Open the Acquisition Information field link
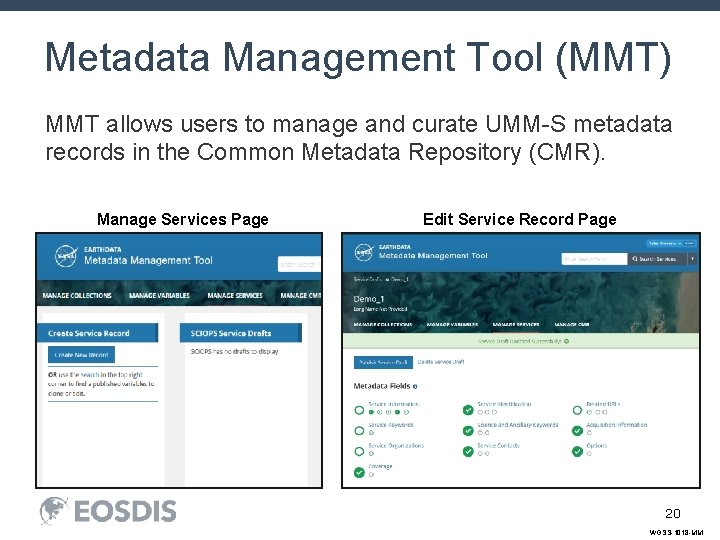The image size is (720, 540). pos(617,425)
